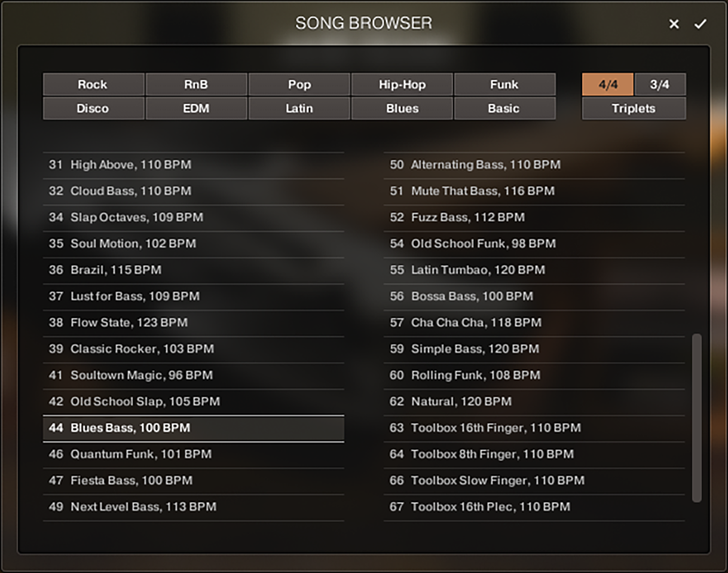Image resolution: width=728 pixels, height=573 pixels.
Task: Select the Funk genre filter
Action: [x=505, y=84]
